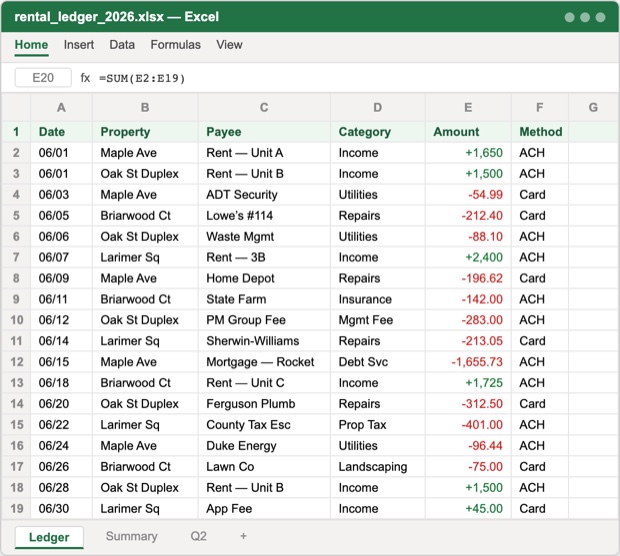Select the Lowe's #114 cell

(x=264, y=216)
